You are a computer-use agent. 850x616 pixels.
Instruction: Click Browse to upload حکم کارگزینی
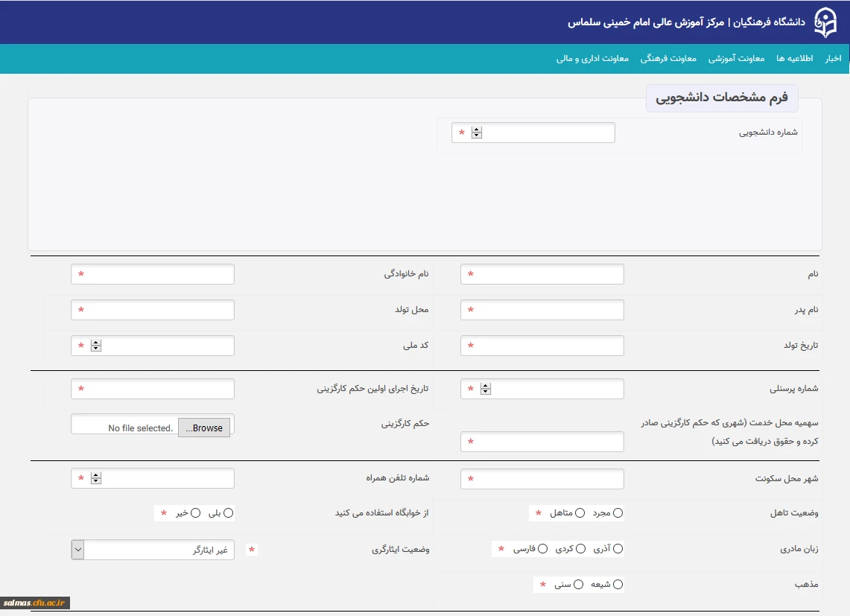click(204, 428)
